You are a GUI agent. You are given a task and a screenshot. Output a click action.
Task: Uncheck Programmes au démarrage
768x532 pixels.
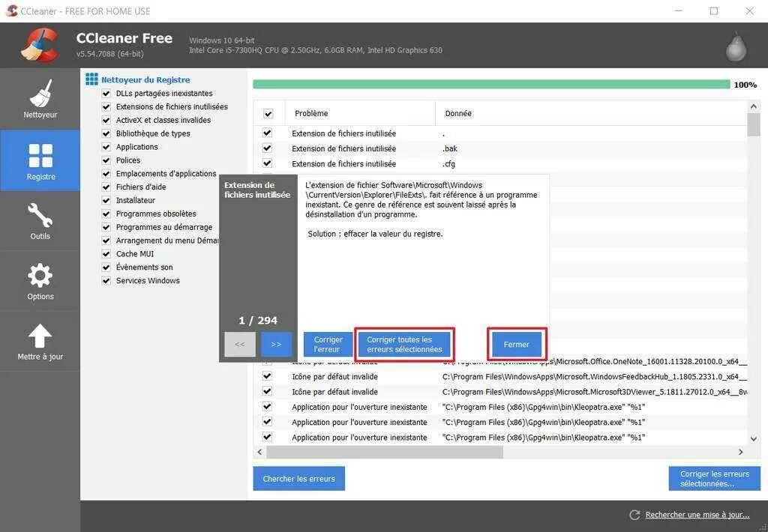(x=106, y=227)
